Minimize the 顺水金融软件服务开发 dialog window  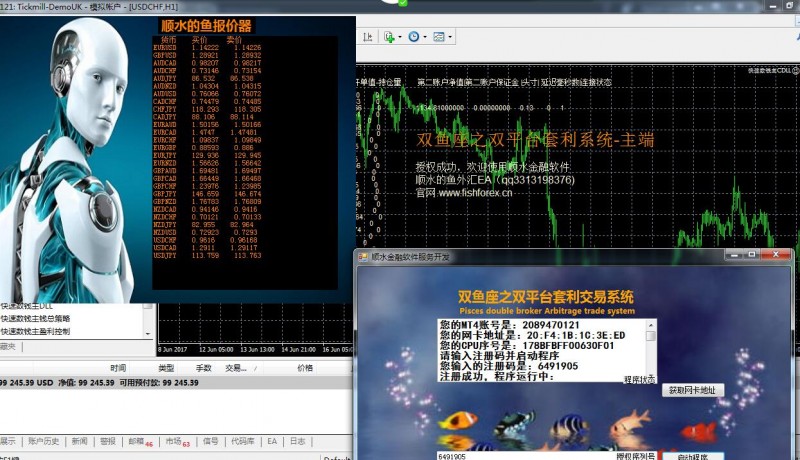point(734,254)
